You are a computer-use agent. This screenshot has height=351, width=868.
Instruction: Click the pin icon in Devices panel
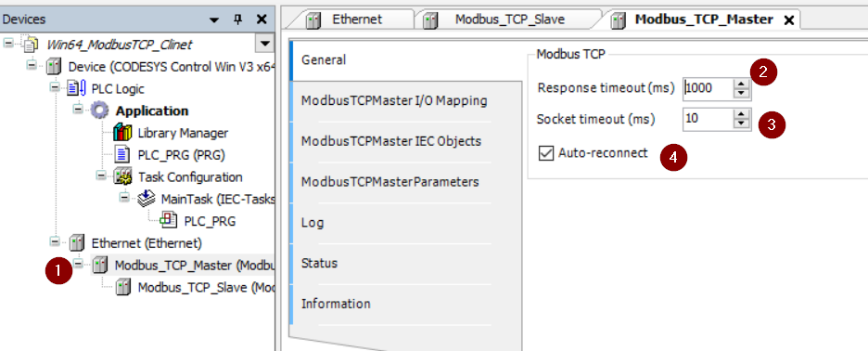(238, 19)
